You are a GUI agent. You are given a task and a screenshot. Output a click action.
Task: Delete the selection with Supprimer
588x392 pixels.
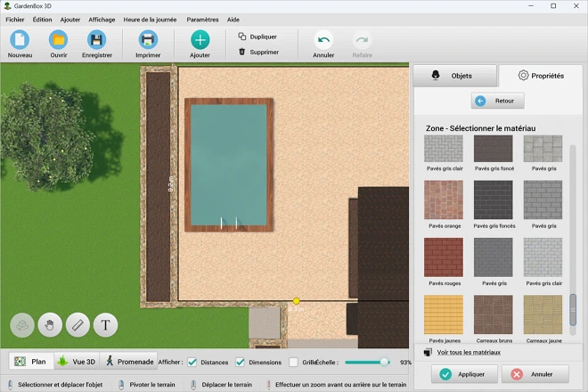pyautogui.click(x=258, y=52)
